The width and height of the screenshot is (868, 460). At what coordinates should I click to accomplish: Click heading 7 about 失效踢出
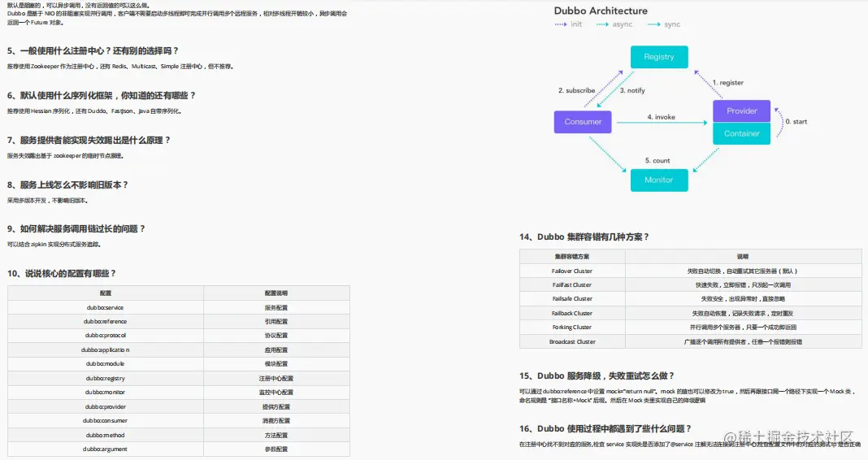tap(89, 140)
